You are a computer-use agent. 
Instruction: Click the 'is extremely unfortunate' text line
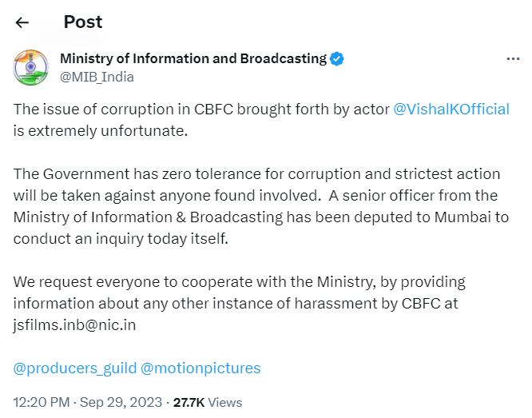100,130
